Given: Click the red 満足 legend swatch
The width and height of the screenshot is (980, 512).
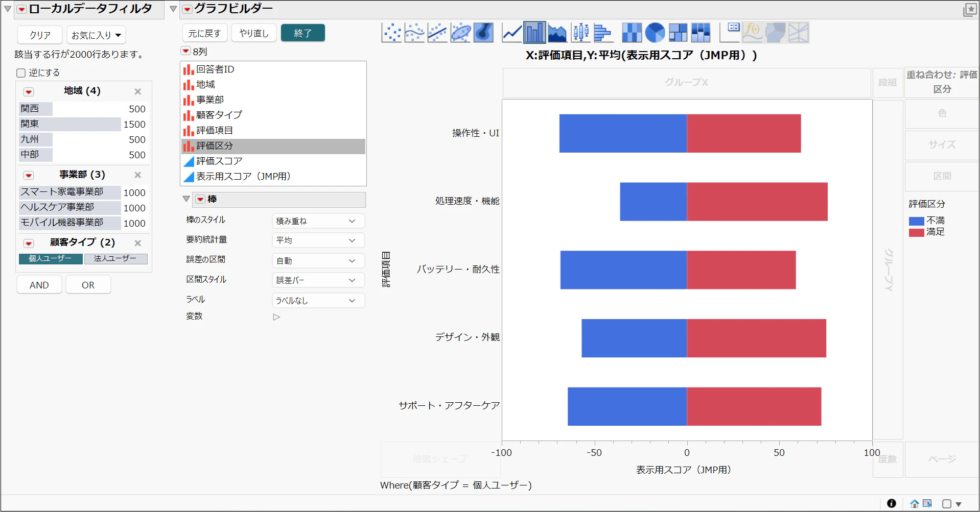Looking at the screenshot, I should (x=917, y=233).
